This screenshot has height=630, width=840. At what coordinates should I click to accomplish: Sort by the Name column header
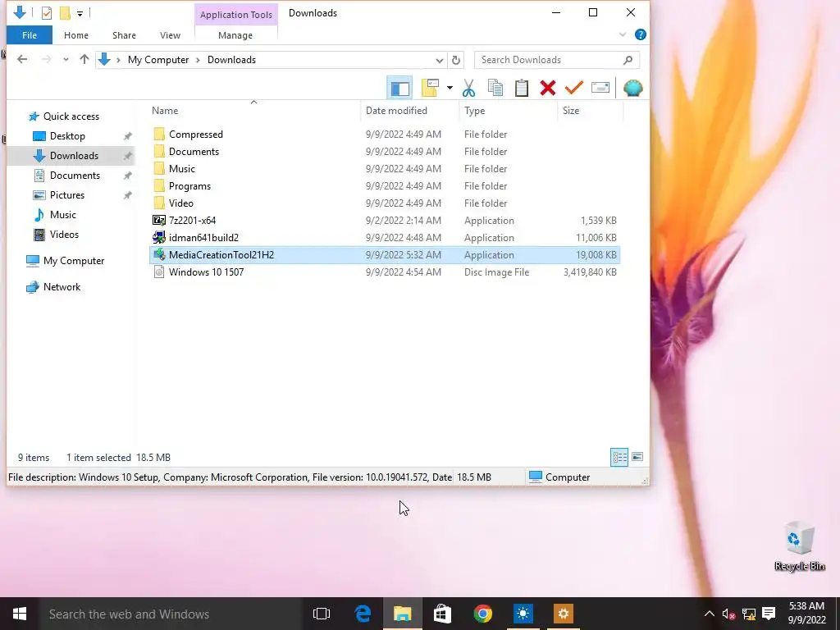(x=165, y=111)
